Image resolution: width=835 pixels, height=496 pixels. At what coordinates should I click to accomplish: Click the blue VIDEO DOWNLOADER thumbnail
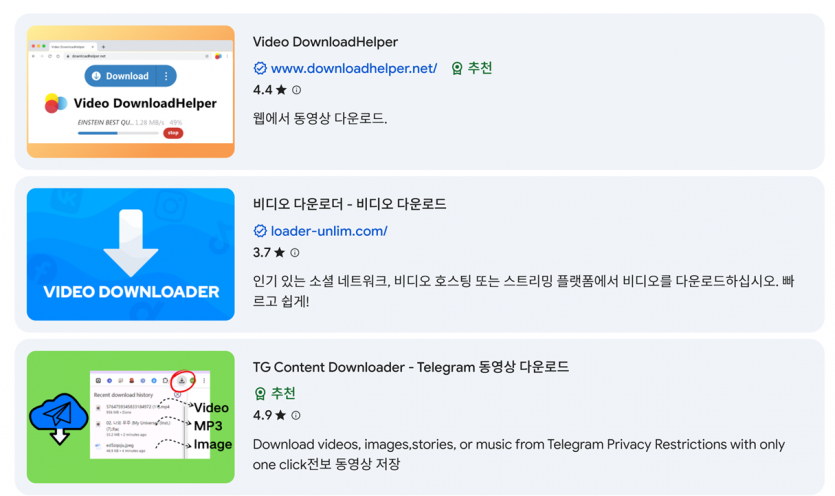point(131,254)
